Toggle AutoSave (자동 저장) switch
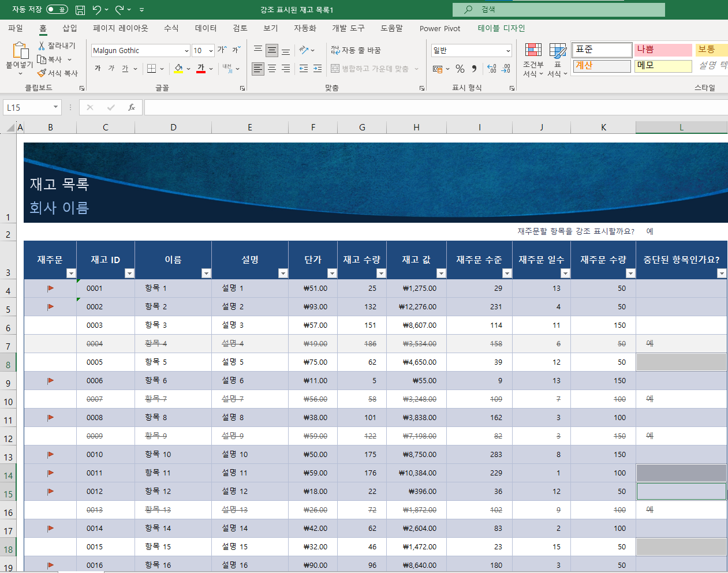The width and height of the screenshot is (728, 573). [57, 10]
